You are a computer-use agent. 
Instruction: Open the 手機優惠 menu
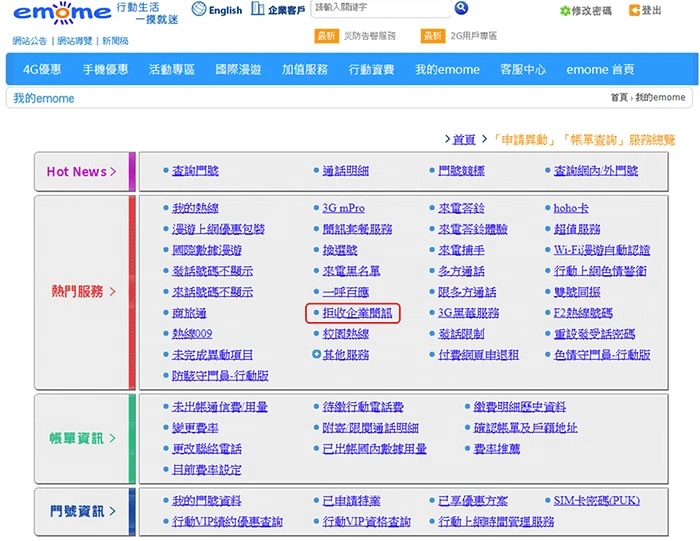point(105,69)
